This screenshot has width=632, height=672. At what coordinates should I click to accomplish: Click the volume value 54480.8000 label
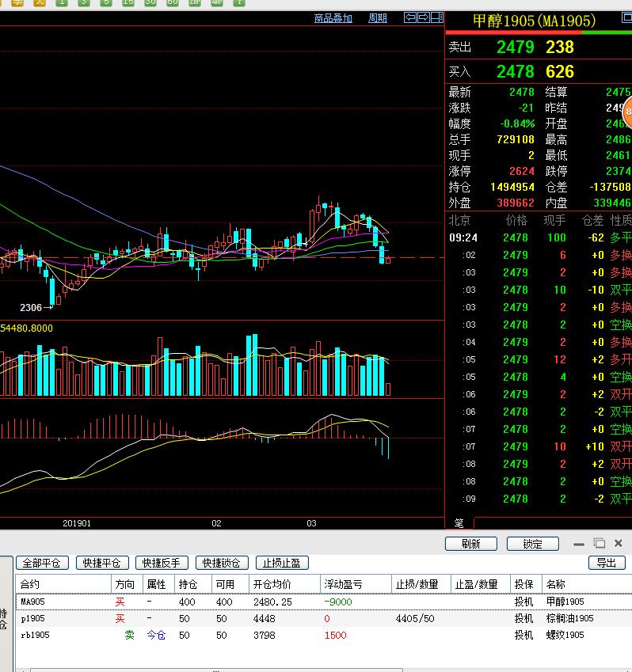click(x=27, y=328)
